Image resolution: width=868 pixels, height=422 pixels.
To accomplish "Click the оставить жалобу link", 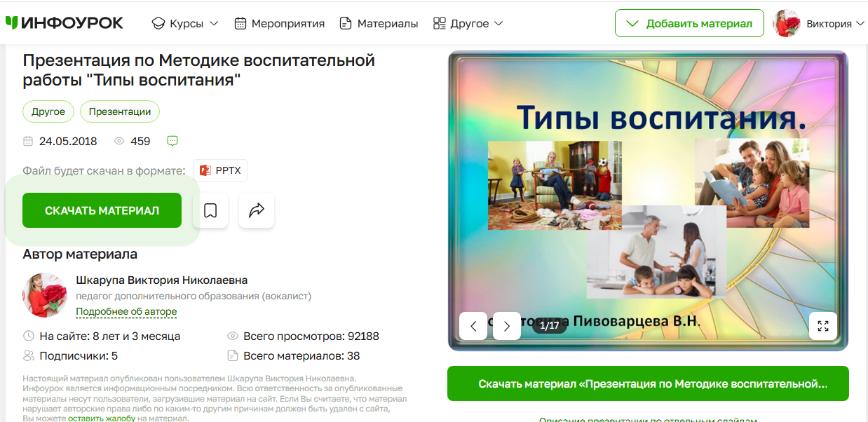I will coord(102,418).
